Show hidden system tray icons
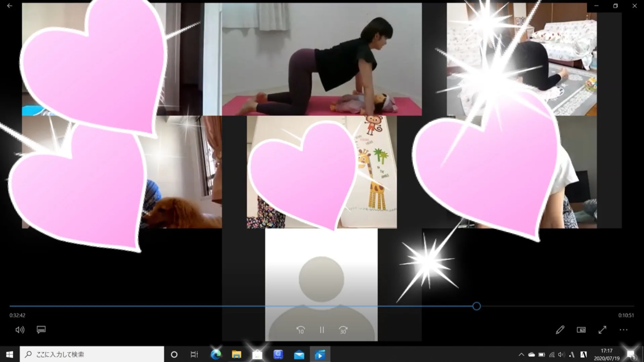 (521, 354)
